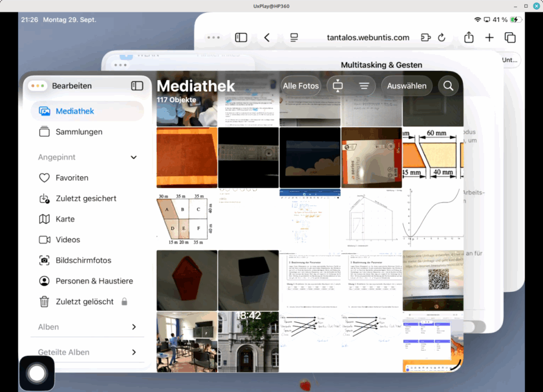Open the Karte map view
This screenshot has height=392, width=543.
(65, 219)
